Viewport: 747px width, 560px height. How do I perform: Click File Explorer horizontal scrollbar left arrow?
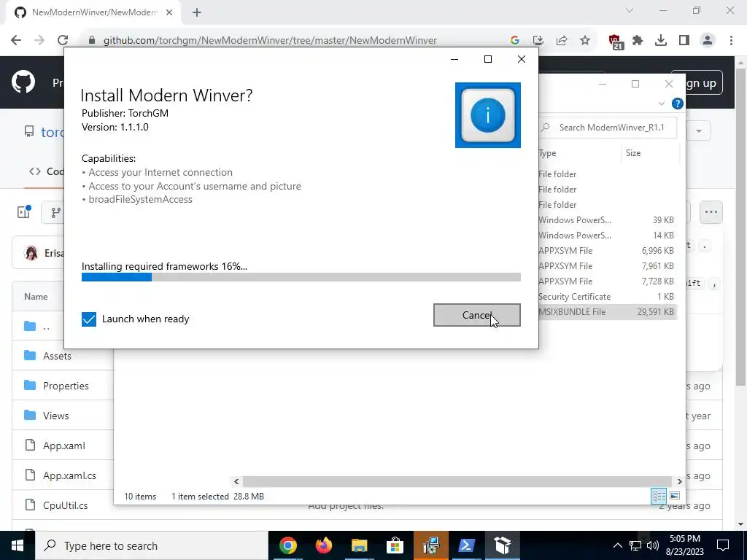coord(236,481)
